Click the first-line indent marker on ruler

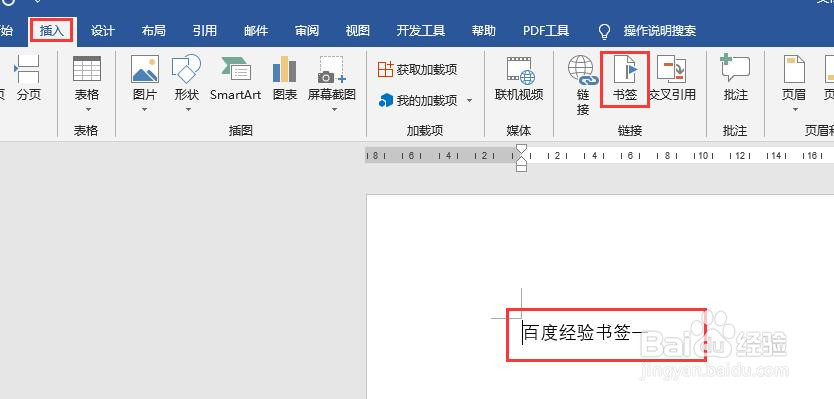[x=522, y=149]
